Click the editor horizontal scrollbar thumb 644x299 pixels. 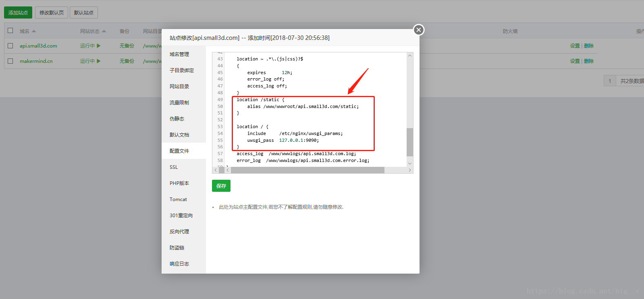click(x=307, y=170)
